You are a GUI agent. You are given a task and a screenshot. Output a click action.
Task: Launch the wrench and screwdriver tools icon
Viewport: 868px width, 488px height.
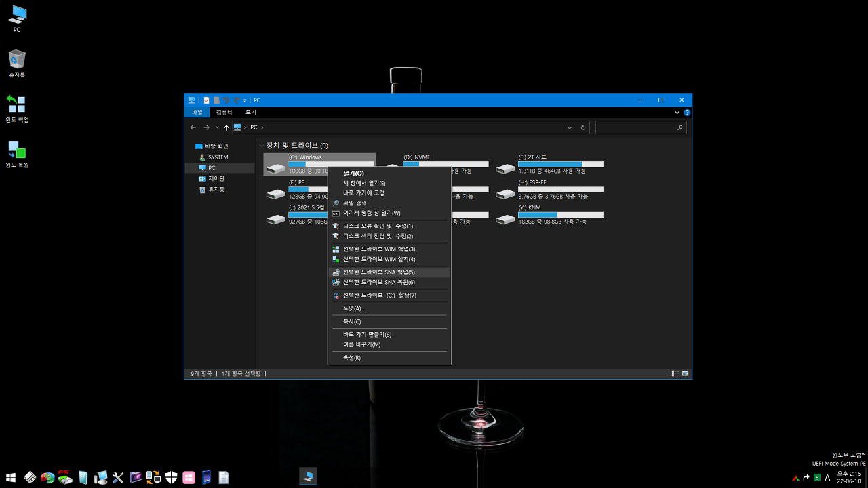(x=118, y=477)
